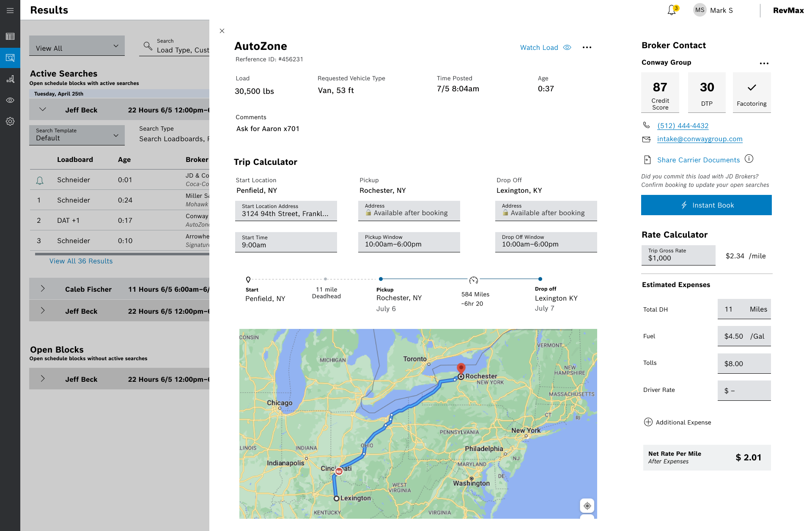Click the Trip Gross Rate field
The width and height of the screenshot is (812, 531).
[x=678, y=255]
